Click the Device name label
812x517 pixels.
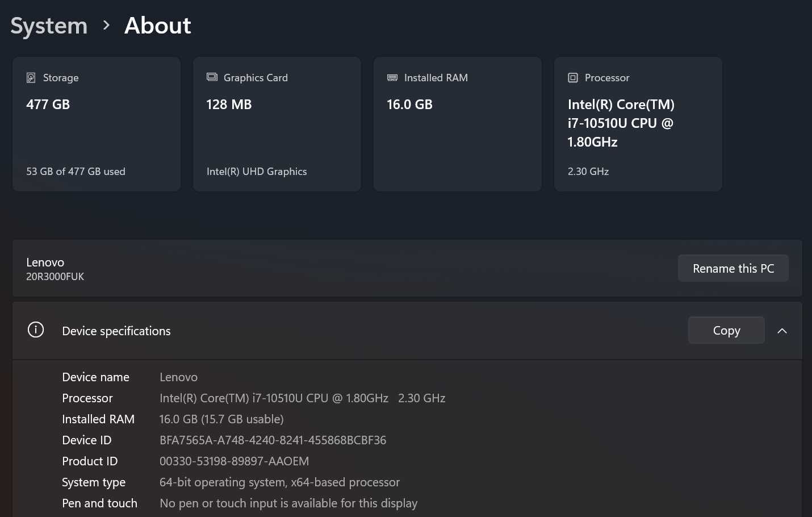pyautogui.click(x=96, y=377)
